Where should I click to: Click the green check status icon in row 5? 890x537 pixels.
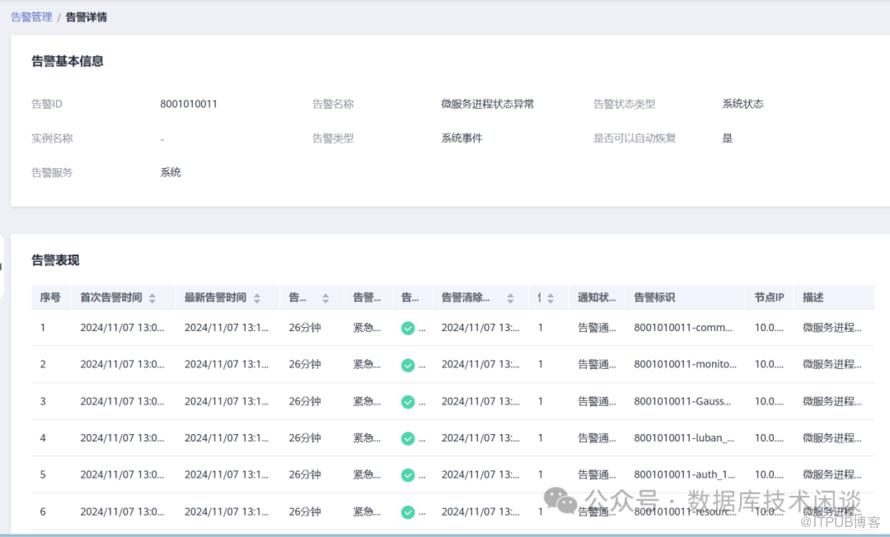[x=408, y=475]
